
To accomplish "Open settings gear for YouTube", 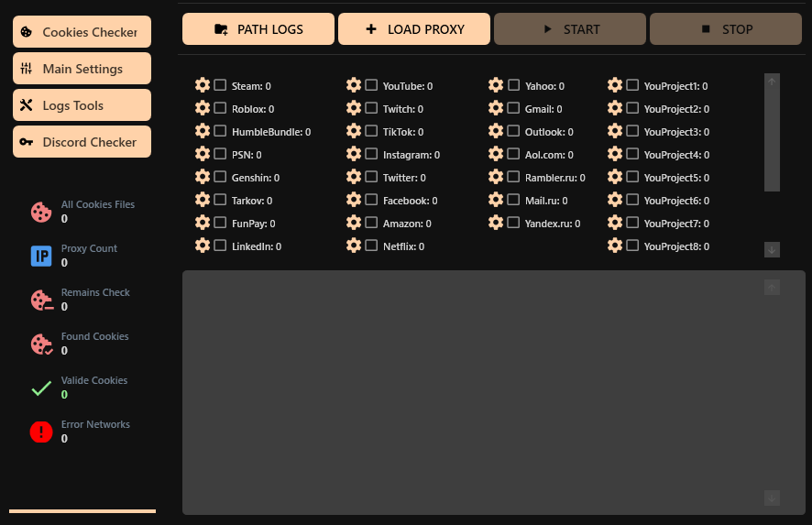I will (354, 85).
